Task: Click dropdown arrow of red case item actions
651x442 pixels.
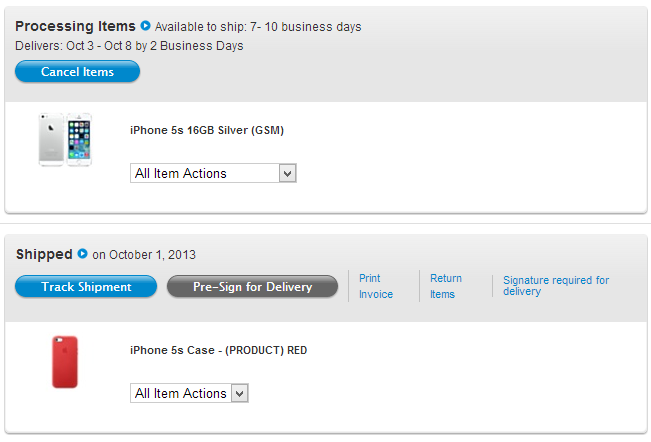Action: (x=240, y=393)
